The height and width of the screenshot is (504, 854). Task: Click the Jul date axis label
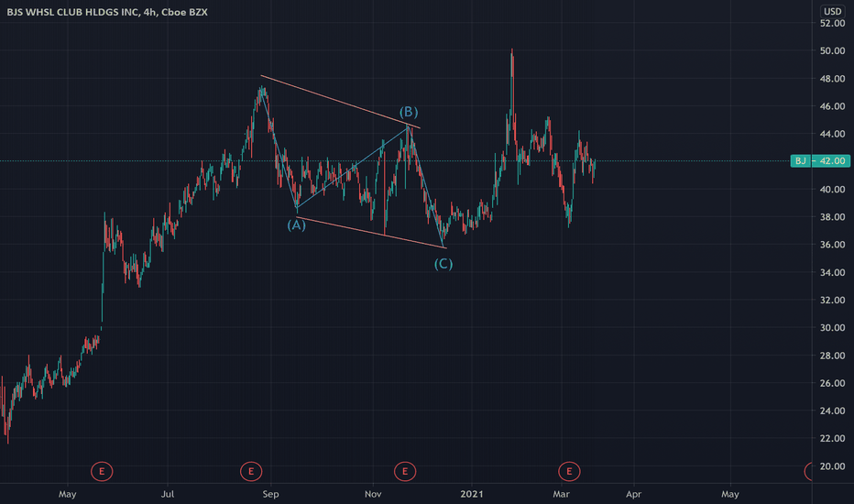[168, 494]
